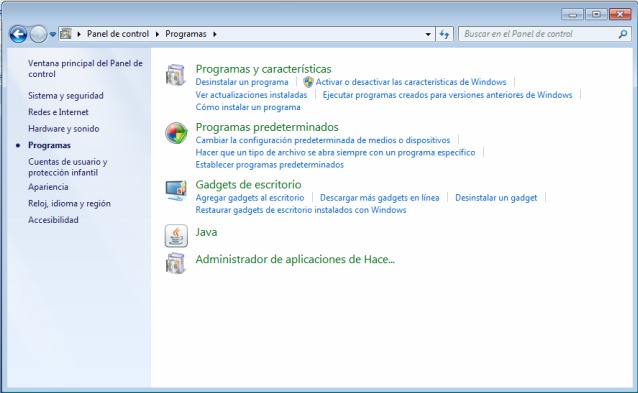Open Cómo instalar un programa
The width and height of the screenshot is (638, 393).
pos(248,107)
